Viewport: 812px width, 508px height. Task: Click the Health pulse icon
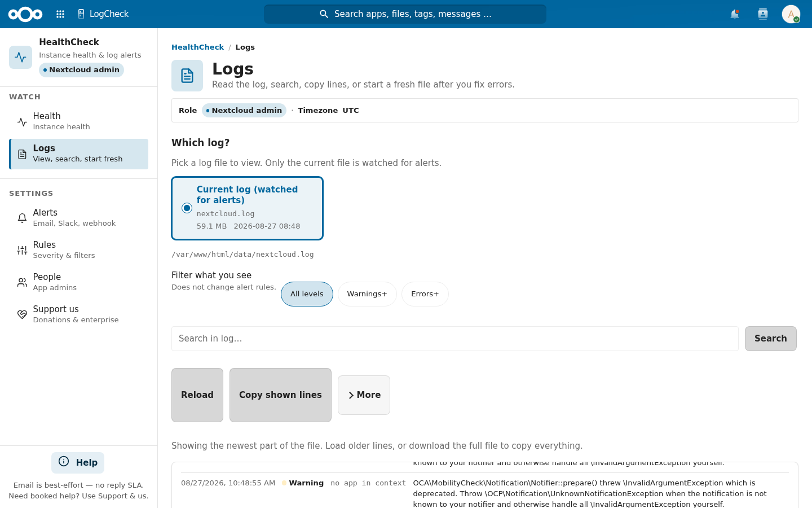pyautogui.click(x=22, y=121)
